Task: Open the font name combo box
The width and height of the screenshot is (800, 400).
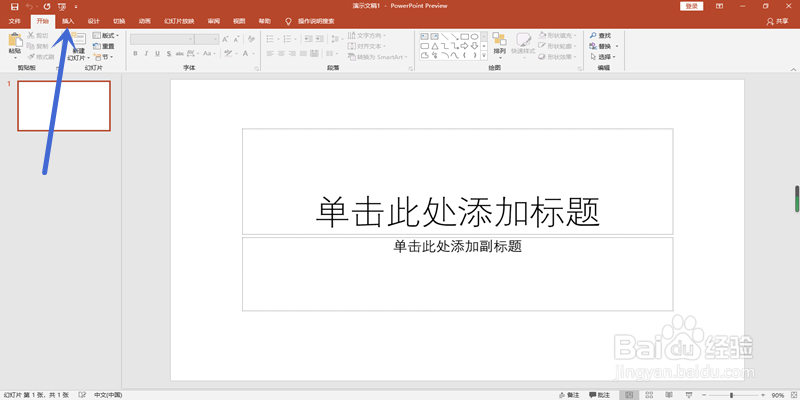Action: point(162,39)
